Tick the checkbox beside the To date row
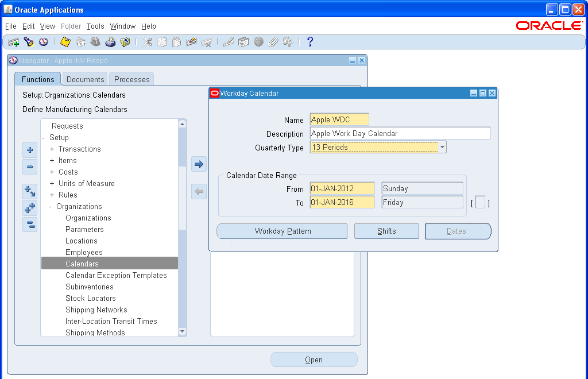Screen dimensions: 588x379 pyautogui.click(x=480, y=202)
